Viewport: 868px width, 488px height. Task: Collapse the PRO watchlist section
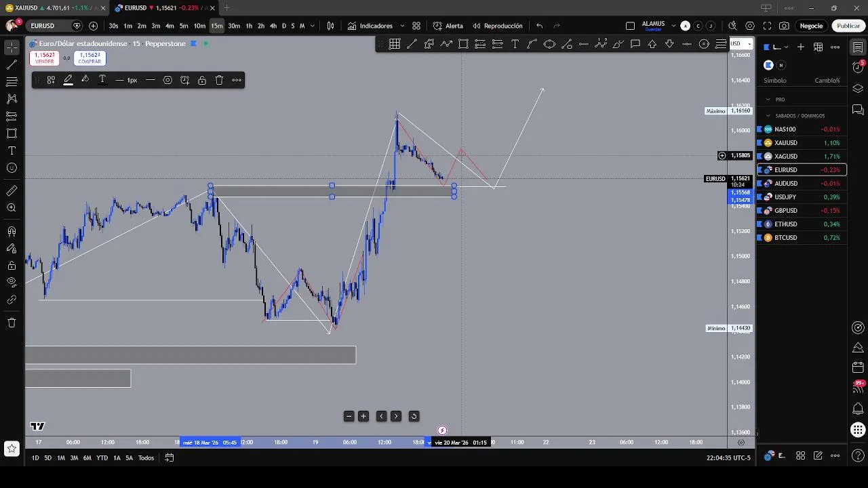click(x=768, y=99)
